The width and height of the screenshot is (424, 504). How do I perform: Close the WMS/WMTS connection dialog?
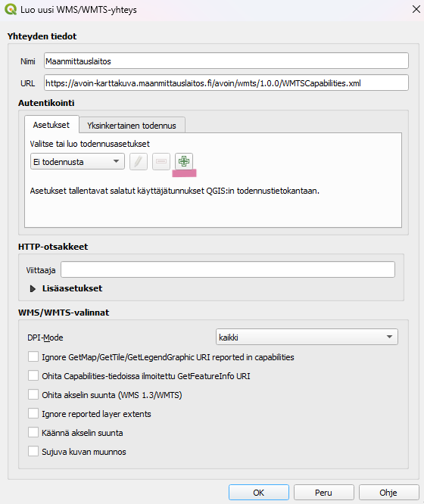[x=416, y=9]
